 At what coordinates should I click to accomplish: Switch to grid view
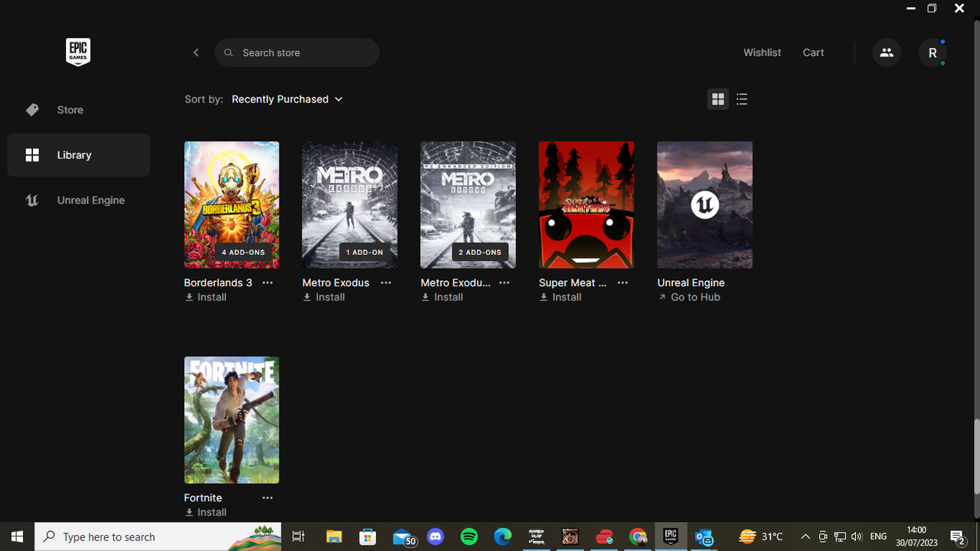click(x=718, y=99)
